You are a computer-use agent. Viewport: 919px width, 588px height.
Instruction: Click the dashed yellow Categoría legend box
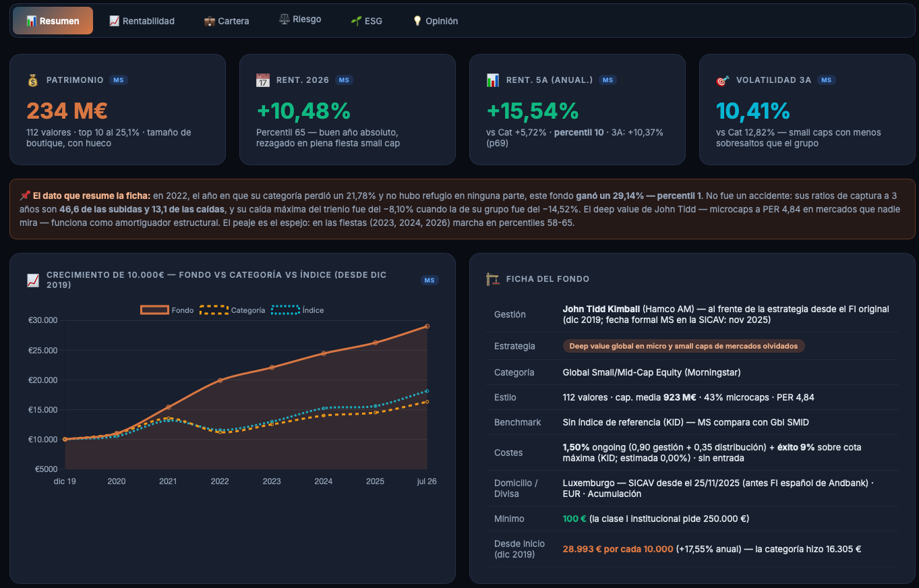pos(214,310)
